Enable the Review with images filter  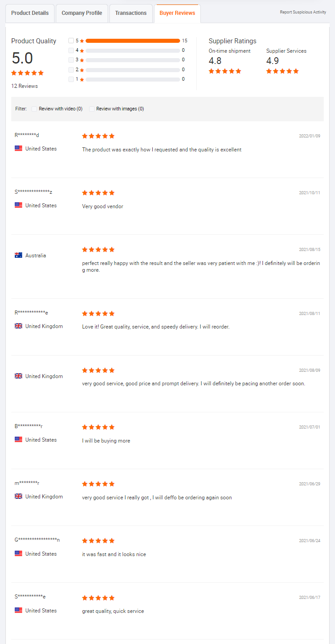coord(92,109)
